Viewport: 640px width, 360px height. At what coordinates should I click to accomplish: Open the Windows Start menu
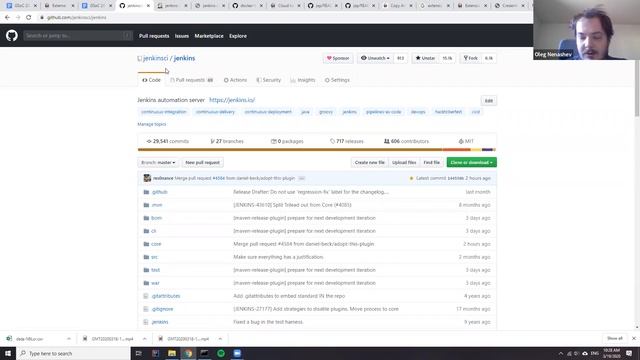(8, 353)
